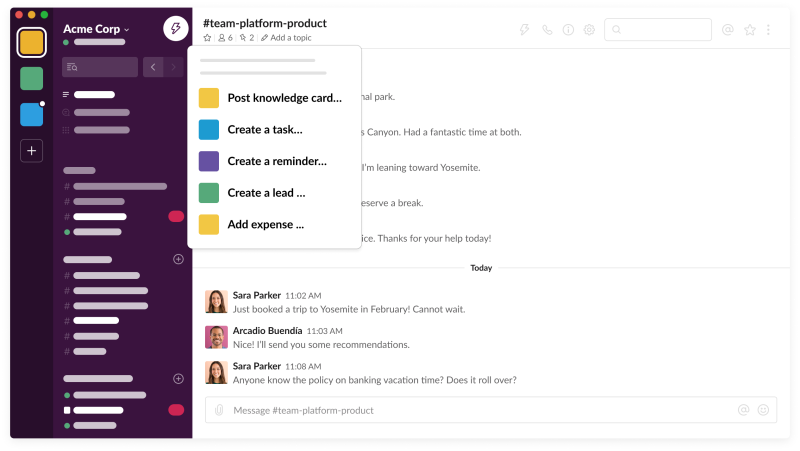Viewport: 800px width, 451px height.
Task: View the 2 pinned items
Action: 247,38
